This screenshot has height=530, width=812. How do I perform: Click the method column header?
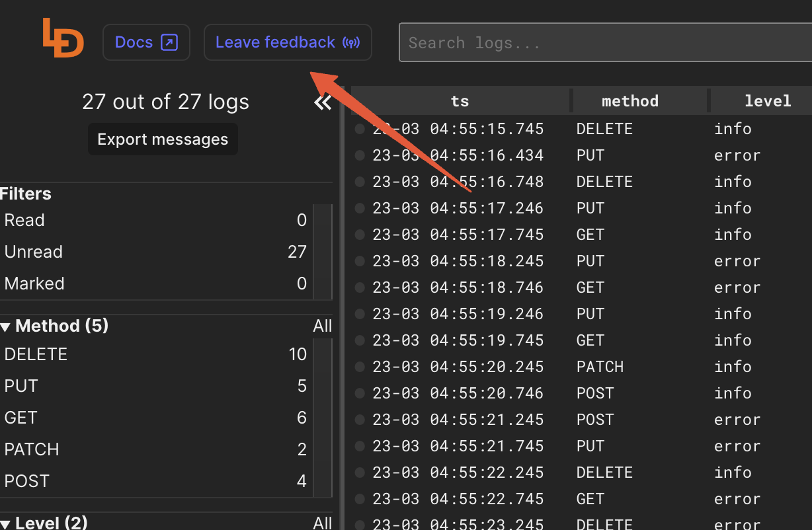coord(629,101)
